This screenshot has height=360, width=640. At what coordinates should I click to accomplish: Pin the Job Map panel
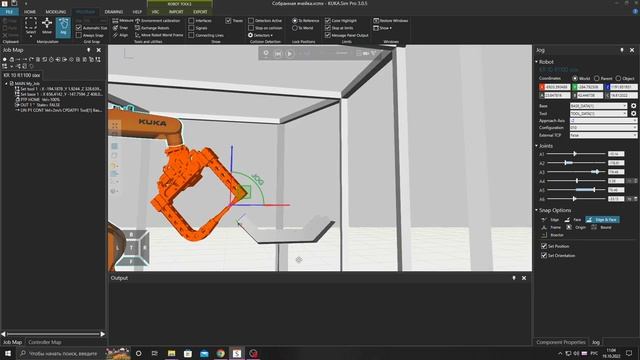click(89, 50)
